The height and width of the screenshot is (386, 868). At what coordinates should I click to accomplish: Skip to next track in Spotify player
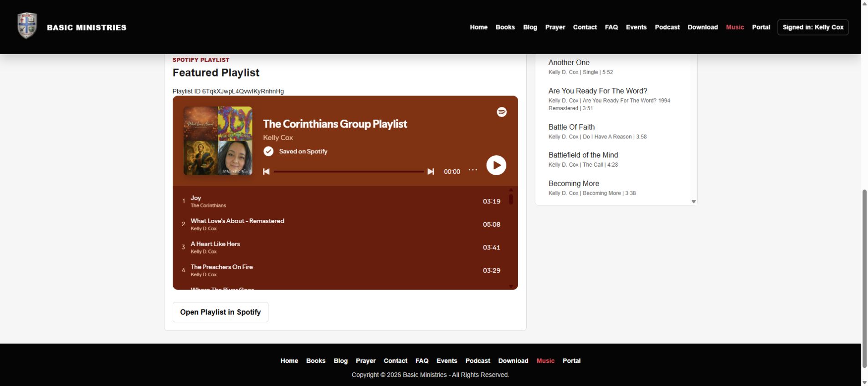tap(431, 172)
